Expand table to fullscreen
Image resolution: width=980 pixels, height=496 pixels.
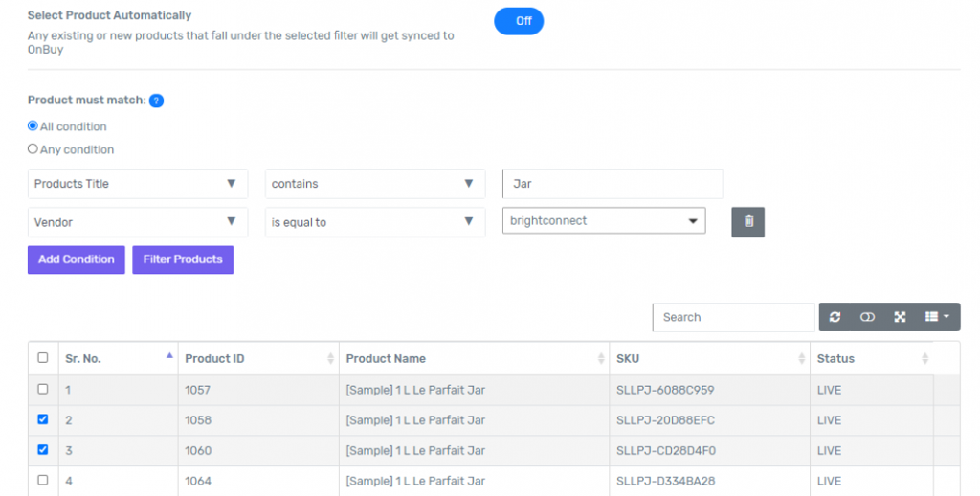(x=900, y=317)
